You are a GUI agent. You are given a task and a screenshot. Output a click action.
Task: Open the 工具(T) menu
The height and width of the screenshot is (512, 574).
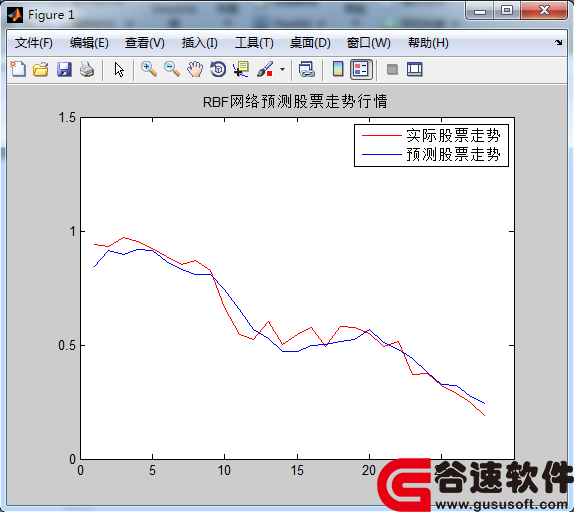[x=254, y=43]
